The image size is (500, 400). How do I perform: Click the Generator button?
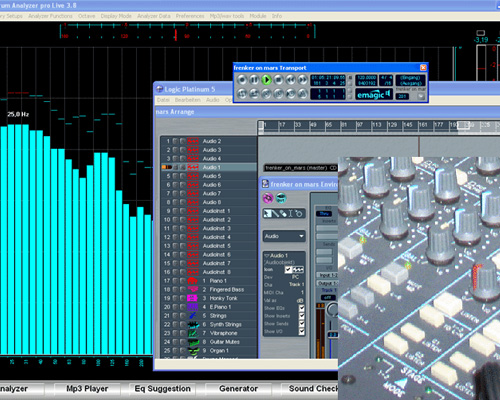pos(238,389)
